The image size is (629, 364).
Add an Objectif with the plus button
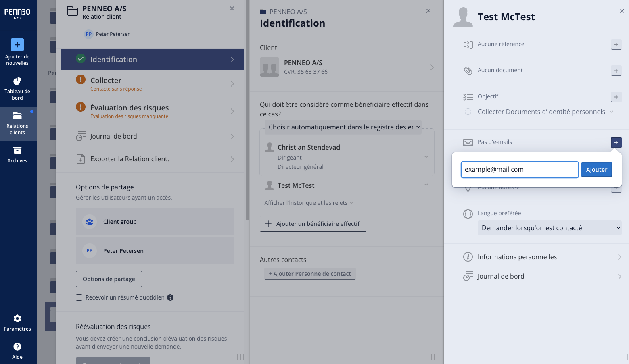(616, 97)
